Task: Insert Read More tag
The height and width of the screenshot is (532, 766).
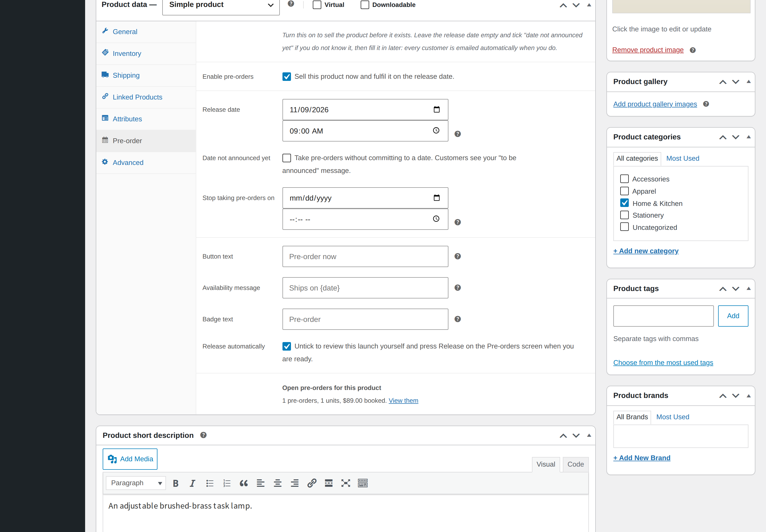Action: (329, 483)
